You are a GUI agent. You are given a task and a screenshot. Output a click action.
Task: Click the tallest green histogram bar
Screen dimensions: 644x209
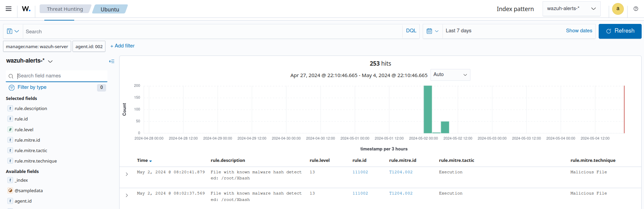pos(427,109)
